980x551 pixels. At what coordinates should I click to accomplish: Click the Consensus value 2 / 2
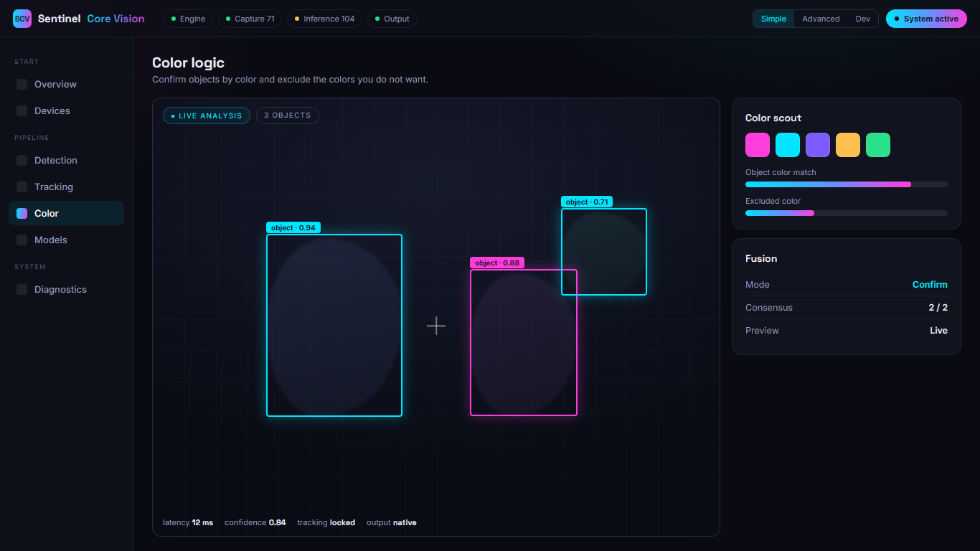click(x=938, y=308)
